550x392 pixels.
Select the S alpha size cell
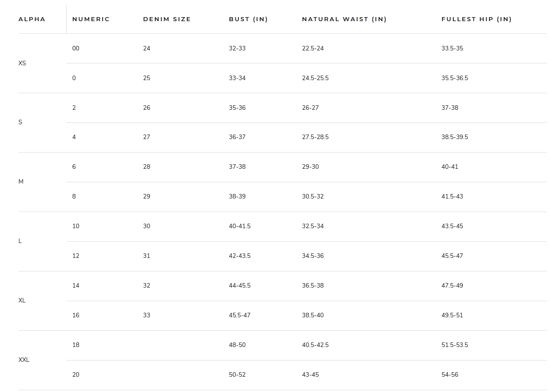coord(20,122)
